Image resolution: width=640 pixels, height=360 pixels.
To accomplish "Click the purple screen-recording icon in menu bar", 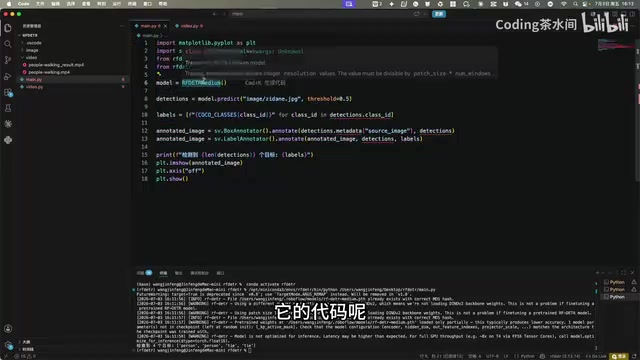I will pyautogui.click(x=349, y=4).
